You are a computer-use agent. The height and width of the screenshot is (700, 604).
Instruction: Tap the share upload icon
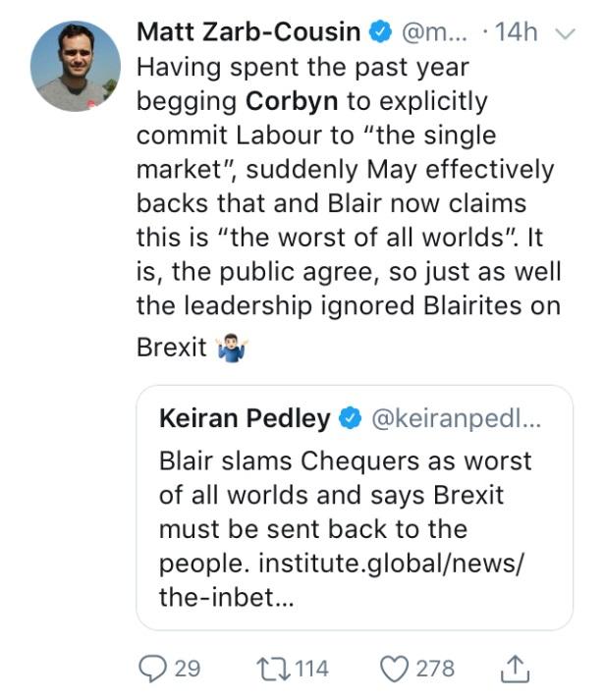tap(515, 670)
